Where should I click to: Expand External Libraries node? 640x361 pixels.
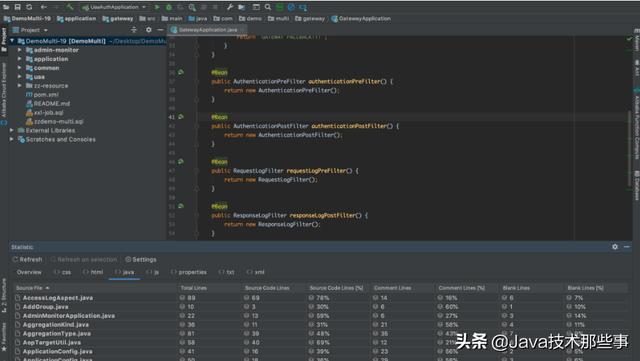click(12, 130)
